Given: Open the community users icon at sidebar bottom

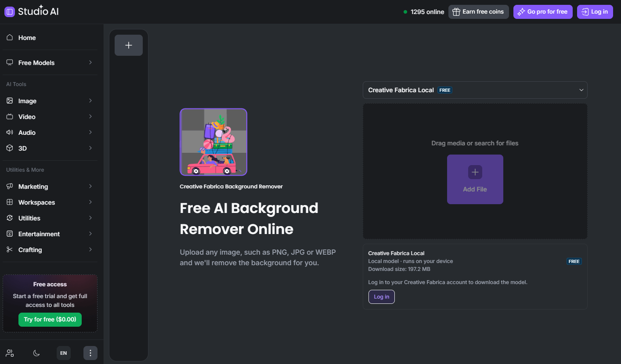Looking at the screenshot, I should tap(10, 353).
